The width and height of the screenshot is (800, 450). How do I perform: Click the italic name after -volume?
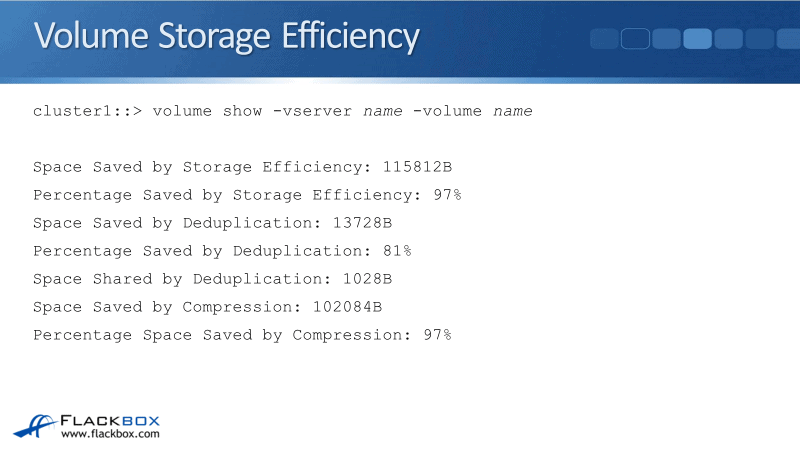pos(513,111)
